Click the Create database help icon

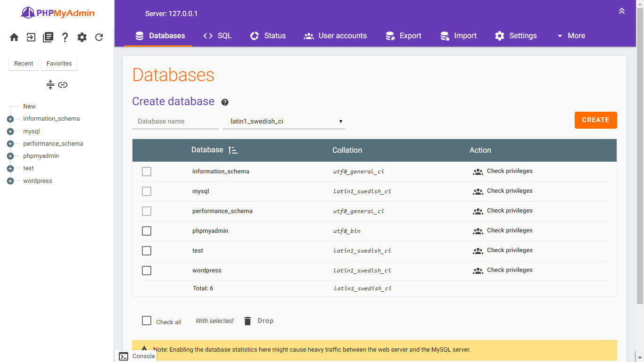click(225, 102)
